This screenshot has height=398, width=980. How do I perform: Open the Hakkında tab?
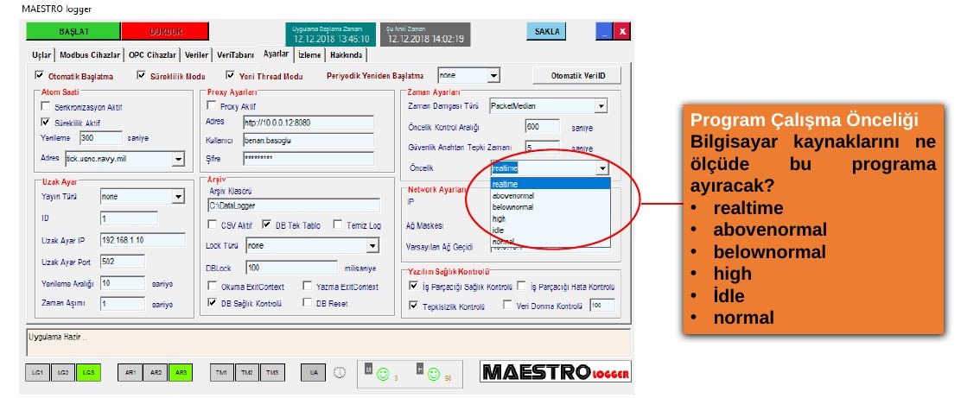pos(347,55)
